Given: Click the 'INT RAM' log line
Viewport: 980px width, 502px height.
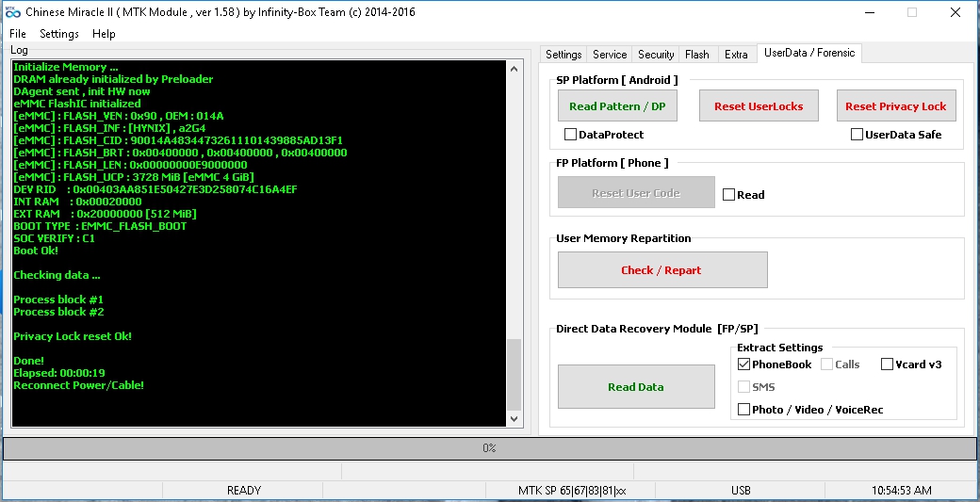Looking at the screenshot, I should (x=77, y=202).
